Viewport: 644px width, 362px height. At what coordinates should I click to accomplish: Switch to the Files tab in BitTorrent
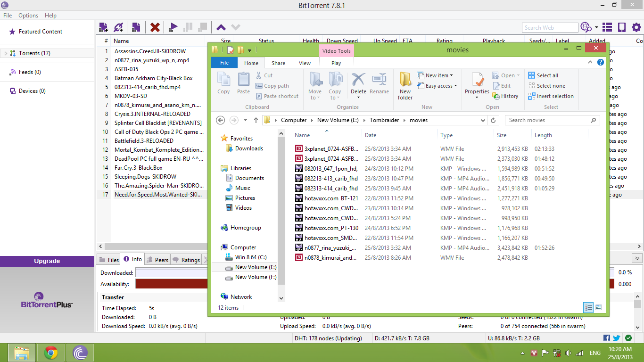(x=108, y=260)
